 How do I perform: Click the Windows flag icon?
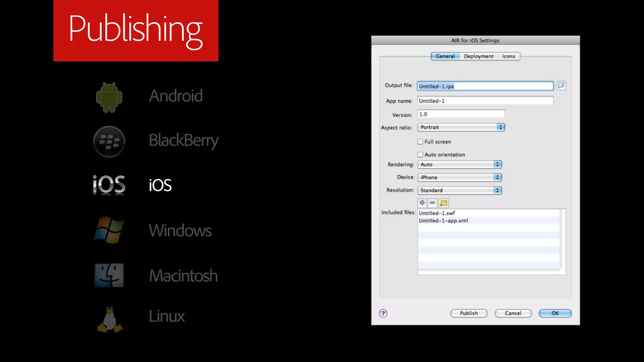point(109,230)
